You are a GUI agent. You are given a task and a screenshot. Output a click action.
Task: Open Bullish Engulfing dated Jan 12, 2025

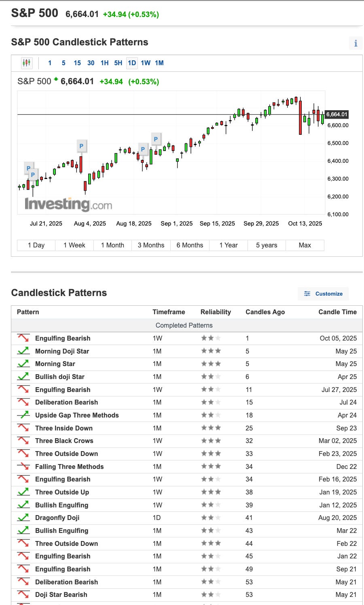tap(61, 505)
